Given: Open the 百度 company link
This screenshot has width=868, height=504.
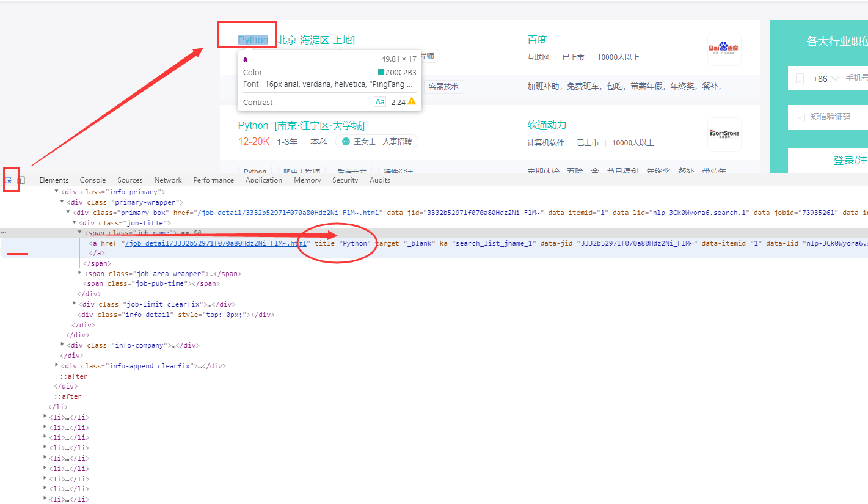Looking at the screenshot, I should click(x=538, y=40).
